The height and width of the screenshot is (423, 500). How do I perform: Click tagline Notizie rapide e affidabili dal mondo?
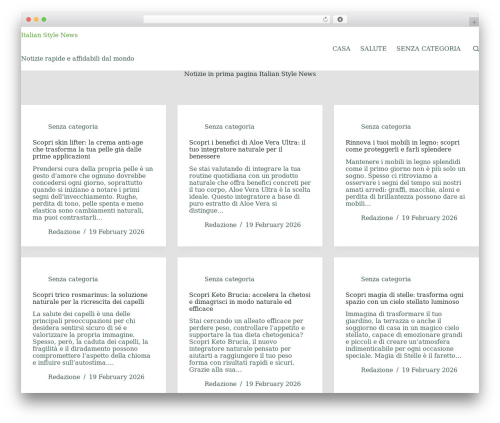(x=78, y=59)
